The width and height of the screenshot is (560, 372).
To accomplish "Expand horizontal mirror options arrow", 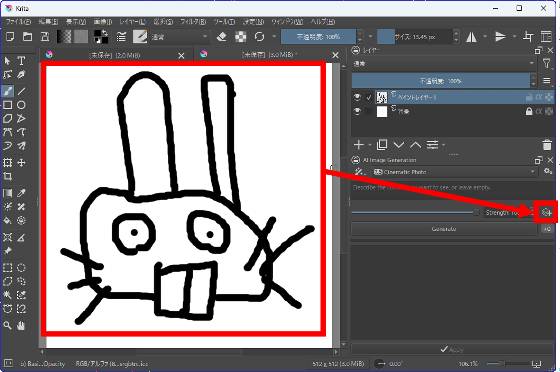I will [485, 36].
